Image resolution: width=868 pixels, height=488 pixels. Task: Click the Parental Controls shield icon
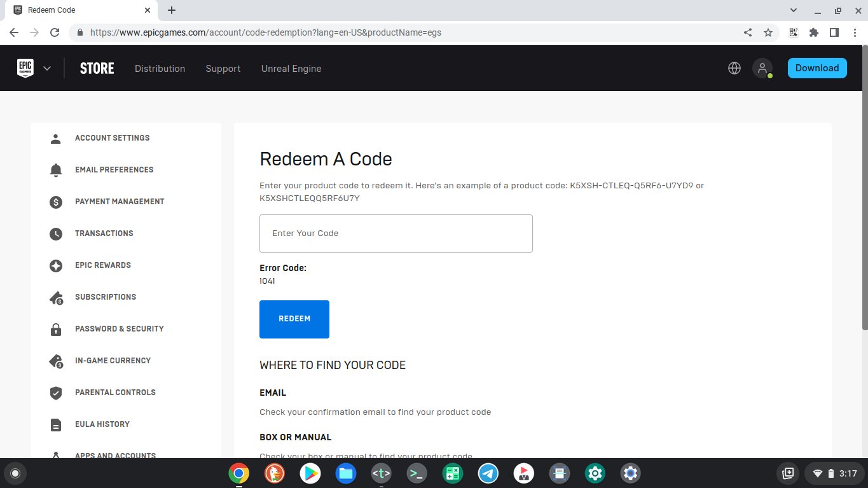point(56,393)
